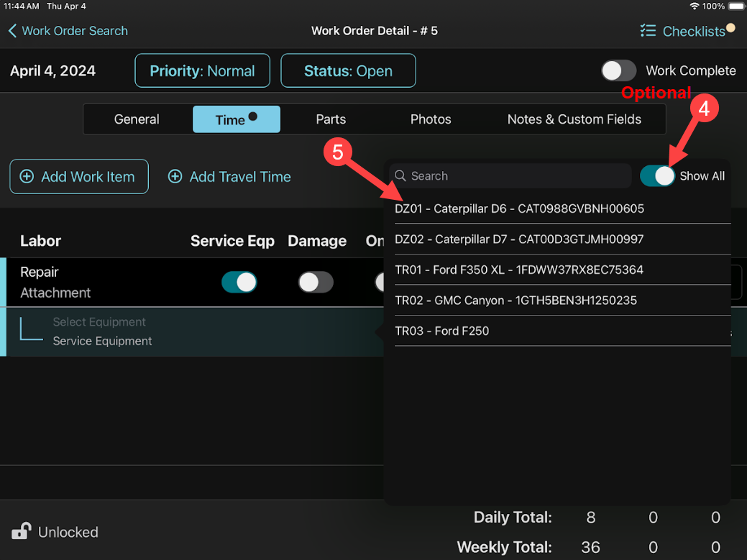The height and width of the screenshot is (560, 747).
Task: Tap the back chevron to Work Order Search
Action: pos(12,31)
